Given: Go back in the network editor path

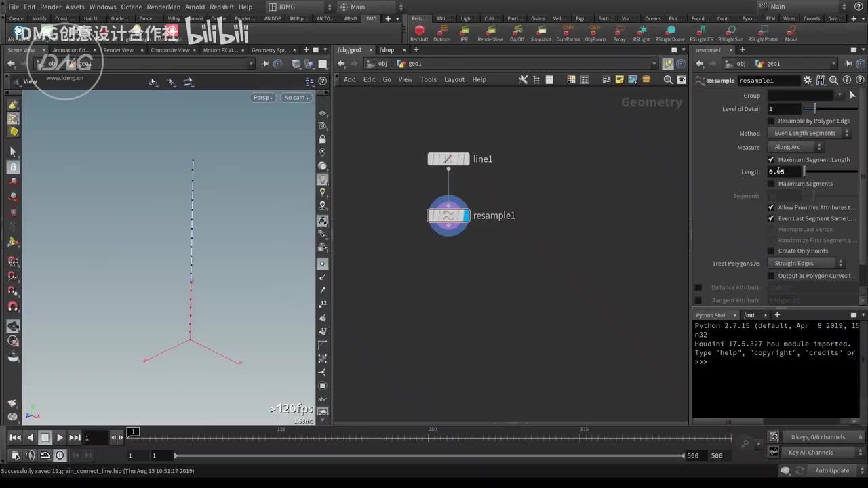Looking at the screenshot, I should (341, 64).
